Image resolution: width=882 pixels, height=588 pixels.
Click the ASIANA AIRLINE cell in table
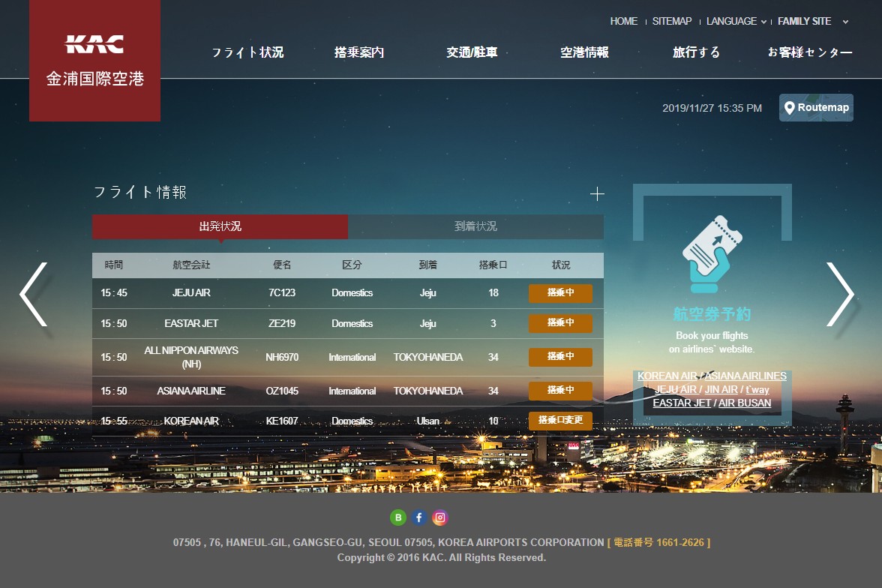coord(191,391)
